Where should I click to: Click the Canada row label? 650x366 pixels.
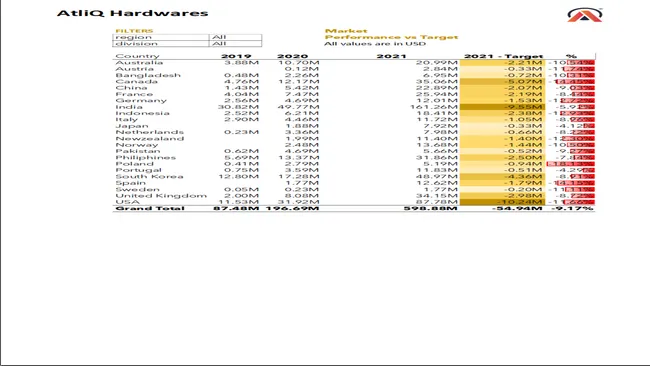point(136,82)
